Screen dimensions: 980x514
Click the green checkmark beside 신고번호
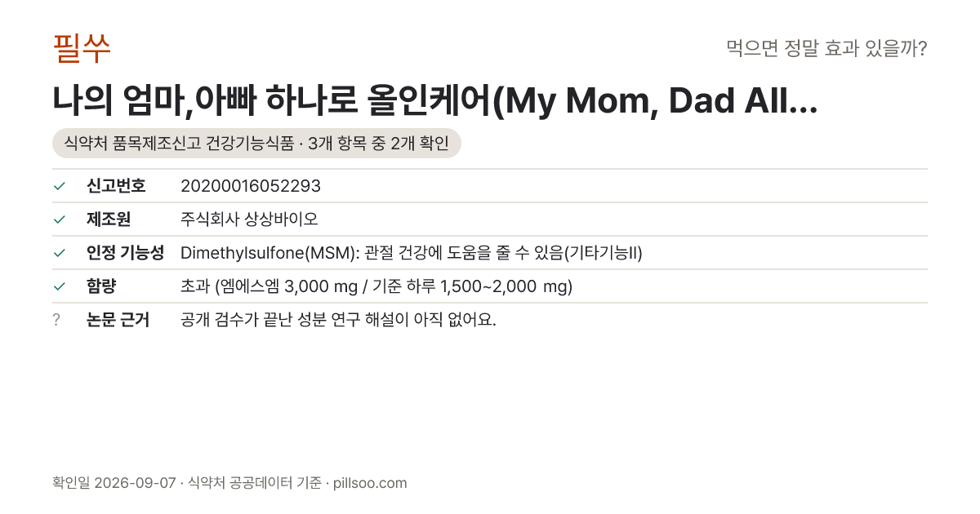point(59,186)
